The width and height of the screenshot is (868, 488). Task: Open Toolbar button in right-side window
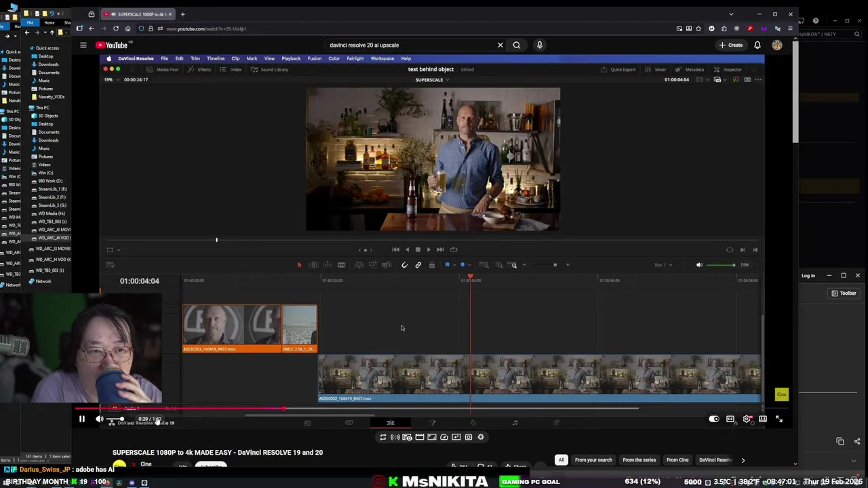click(x=844, y=293)
